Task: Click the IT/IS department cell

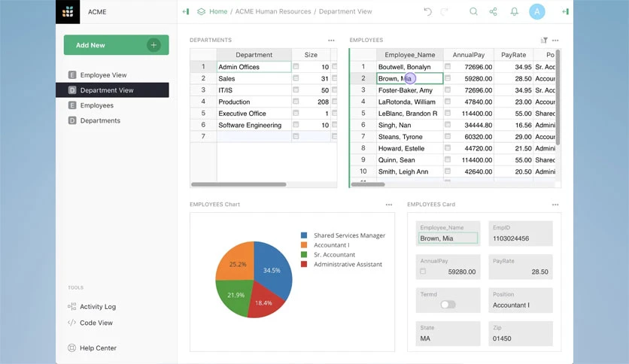Action: (254, 90)
